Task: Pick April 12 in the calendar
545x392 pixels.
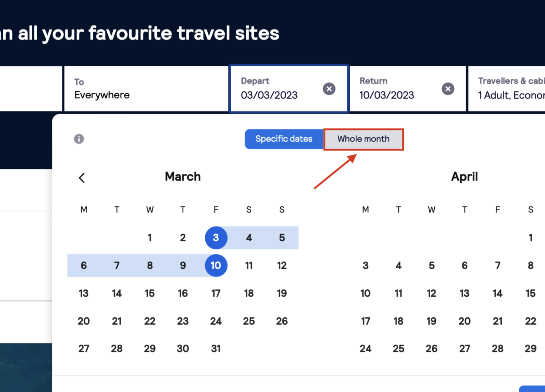Action: (431, 293)
